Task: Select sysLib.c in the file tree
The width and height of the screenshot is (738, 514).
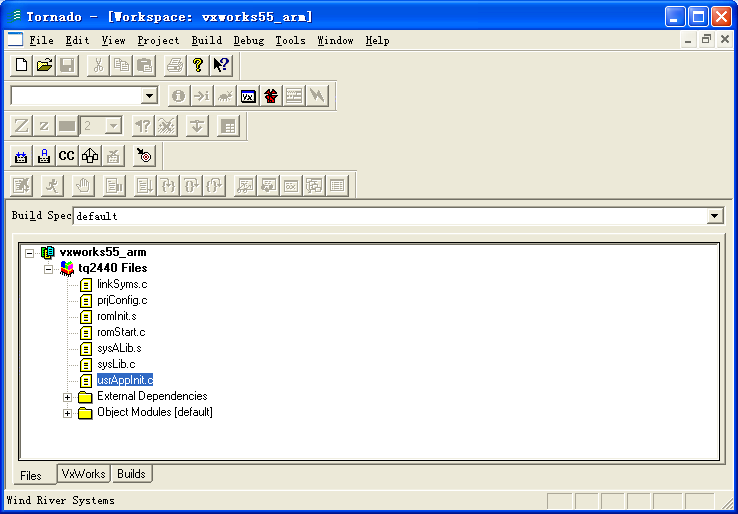Action: tap(116, 364)
